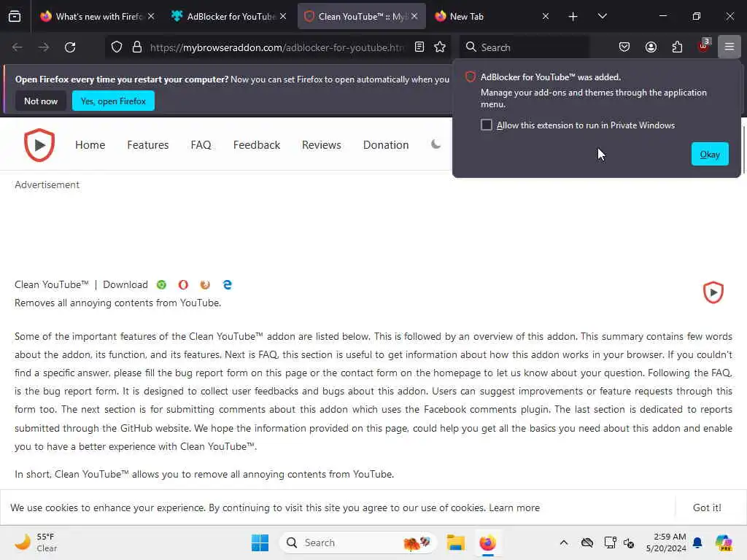This screenshot has height=560, width=747.
Task: Open the Extensions puzzle icon
Action: 677,47
